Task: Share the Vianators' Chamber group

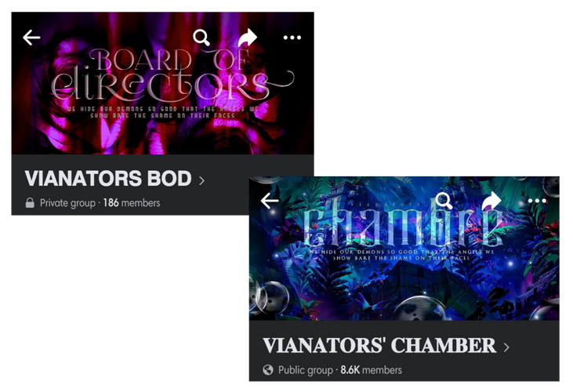Action: pyautogui.click(x=491, y=201)
